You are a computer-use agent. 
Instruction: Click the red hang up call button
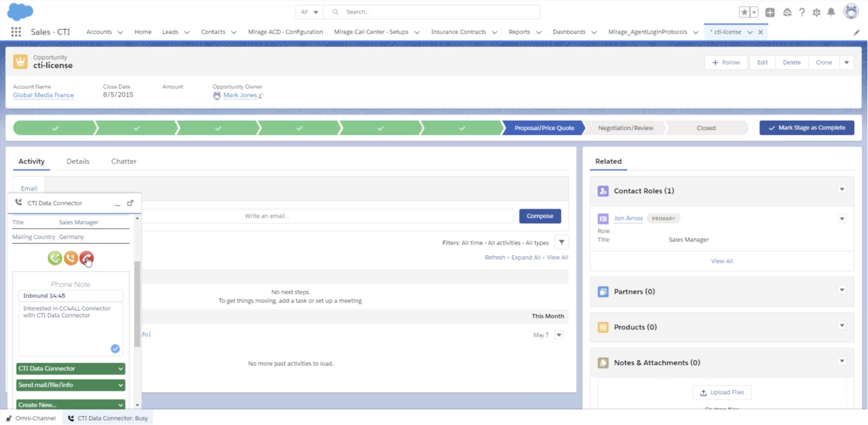tap(87, 259)
